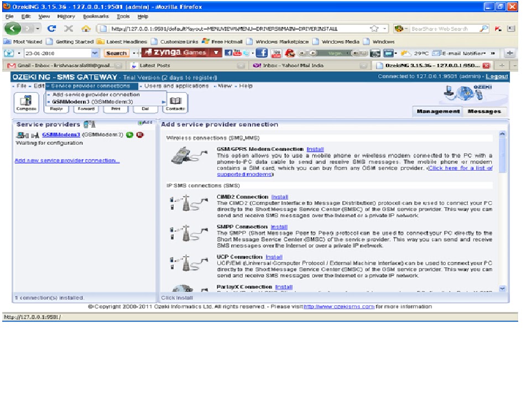
Task: Click the down arrow on right scrollbar
Action: tap(502, 288)
